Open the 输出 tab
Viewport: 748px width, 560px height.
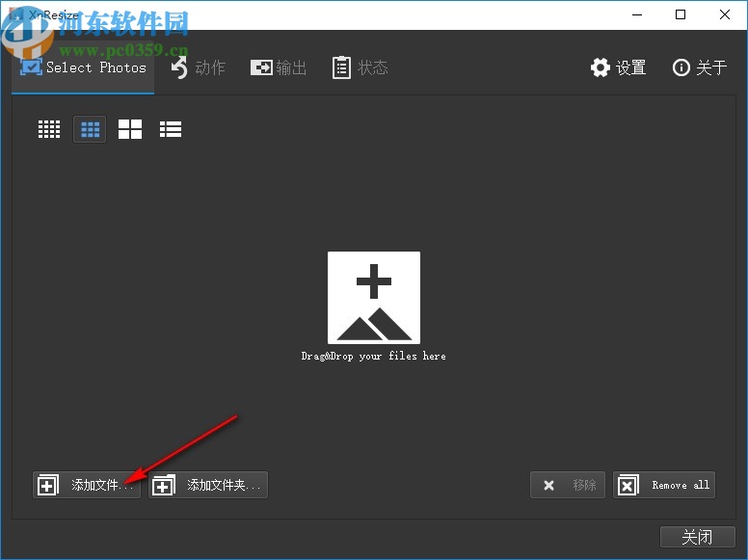(279, 67)
